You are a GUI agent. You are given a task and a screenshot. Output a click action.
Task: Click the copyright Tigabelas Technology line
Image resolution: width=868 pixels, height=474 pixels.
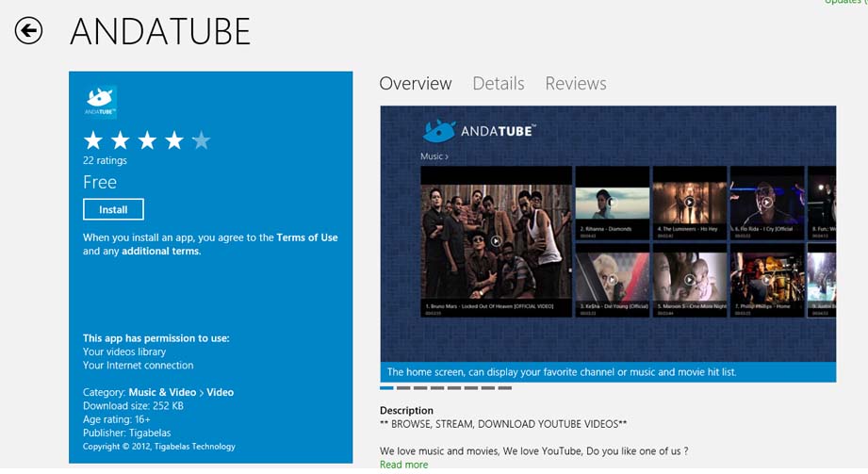click(x=159, y=447)
